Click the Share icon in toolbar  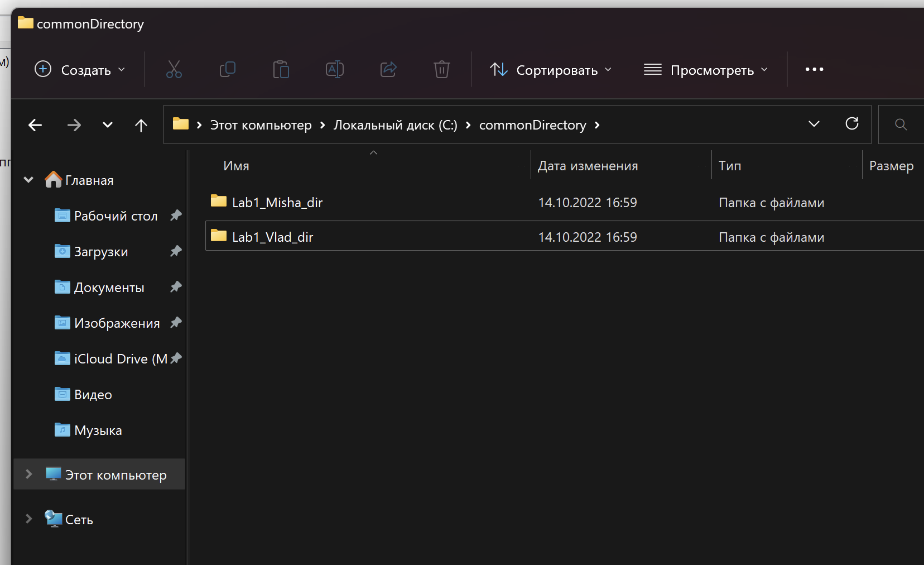tap(388, 70)
